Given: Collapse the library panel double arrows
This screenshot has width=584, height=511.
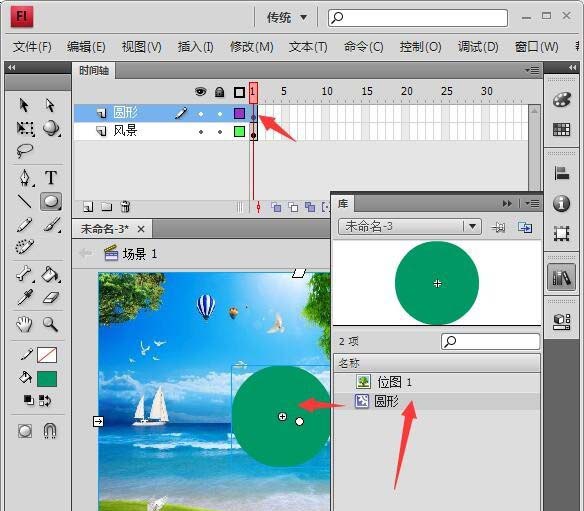Looking at the screenshot, I should click(507, 203).
